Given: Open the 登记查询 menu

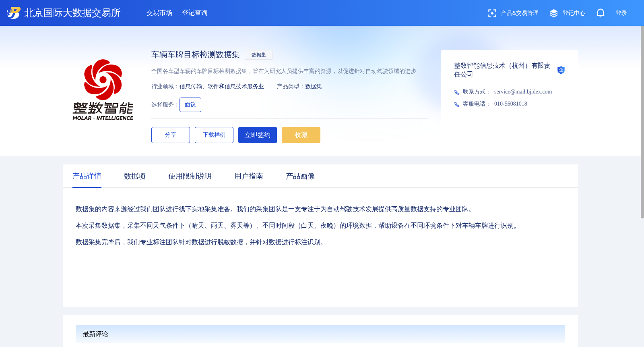Looking at the screenshot, I should click(195, 13).
